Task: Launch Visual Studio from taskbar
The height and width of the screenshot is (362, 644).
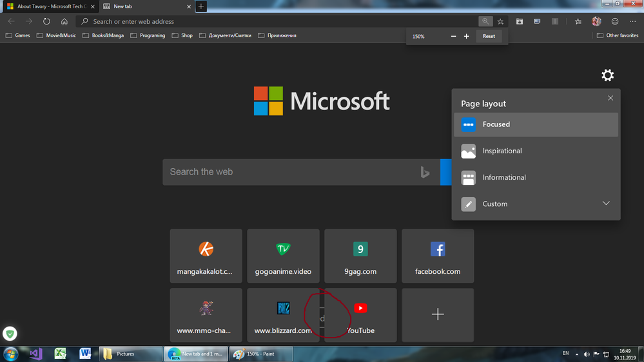Action: (x=35, y=354)
